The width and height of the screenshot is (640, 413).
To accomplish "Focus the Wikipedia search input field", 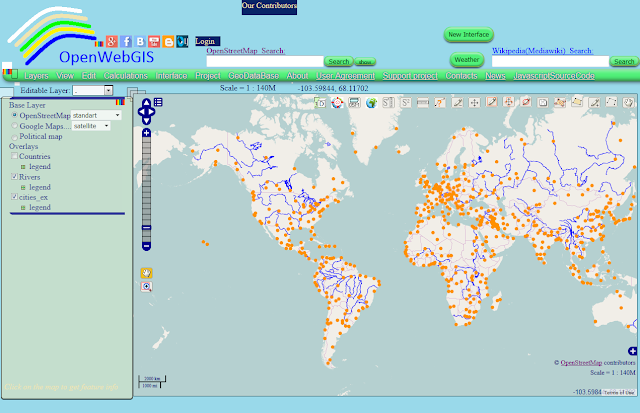I will (x=550, y=62).
